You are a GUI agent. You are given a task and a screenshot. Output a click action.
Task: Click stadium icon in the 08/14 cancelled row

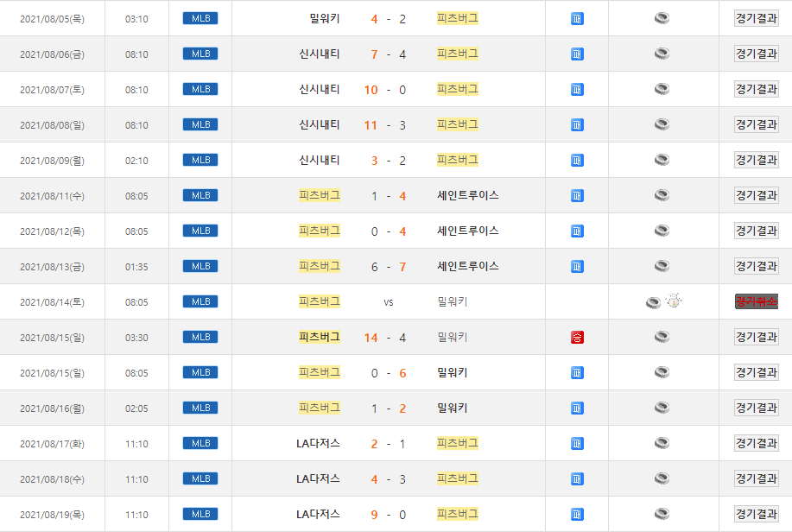[x=654, y=302]
